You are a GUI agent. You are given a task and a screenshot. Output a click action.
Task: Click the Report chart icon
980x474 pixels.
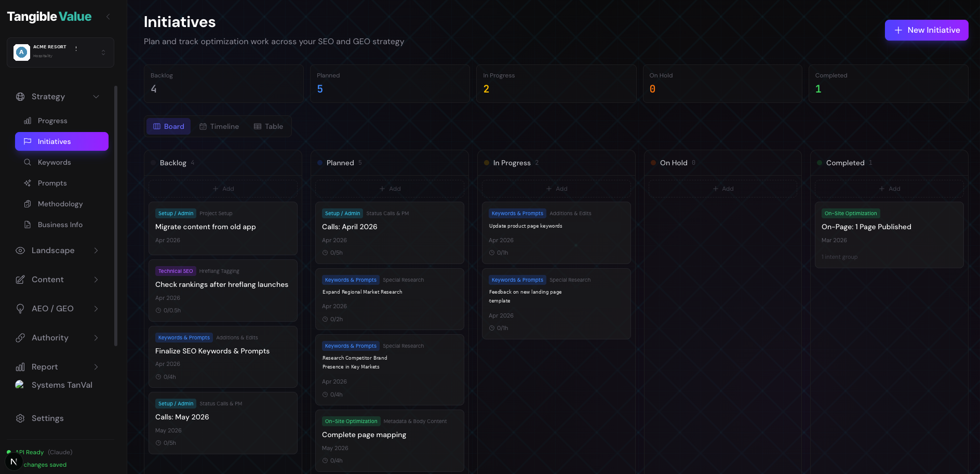tap(20, 367)
